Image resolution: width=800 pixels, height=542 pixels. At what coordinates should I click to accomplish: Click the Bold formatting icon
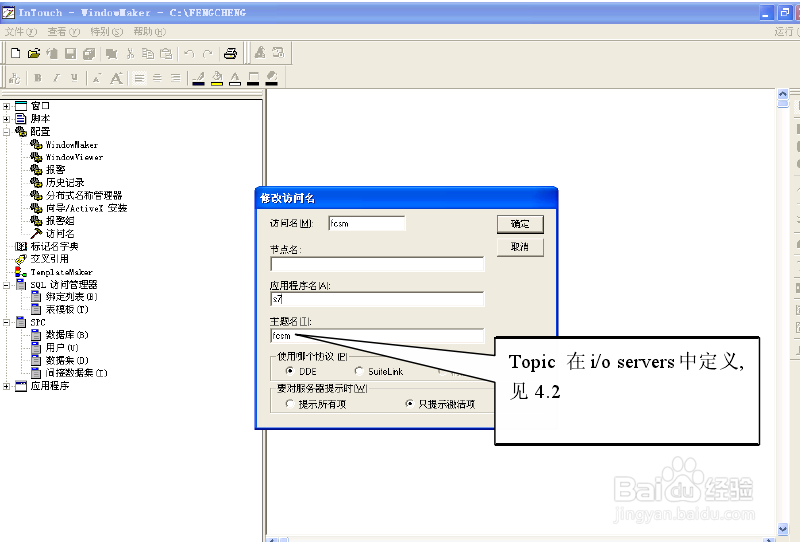38,78
